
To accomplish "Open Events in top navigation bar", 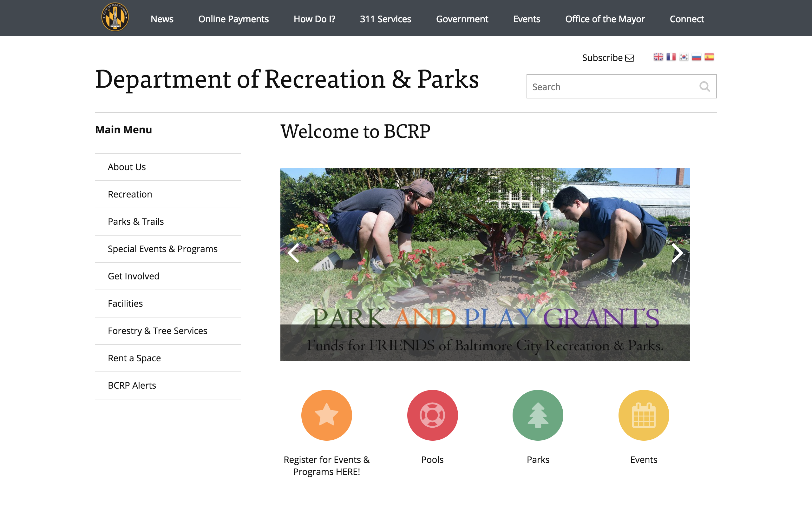I will click(527, 19).
